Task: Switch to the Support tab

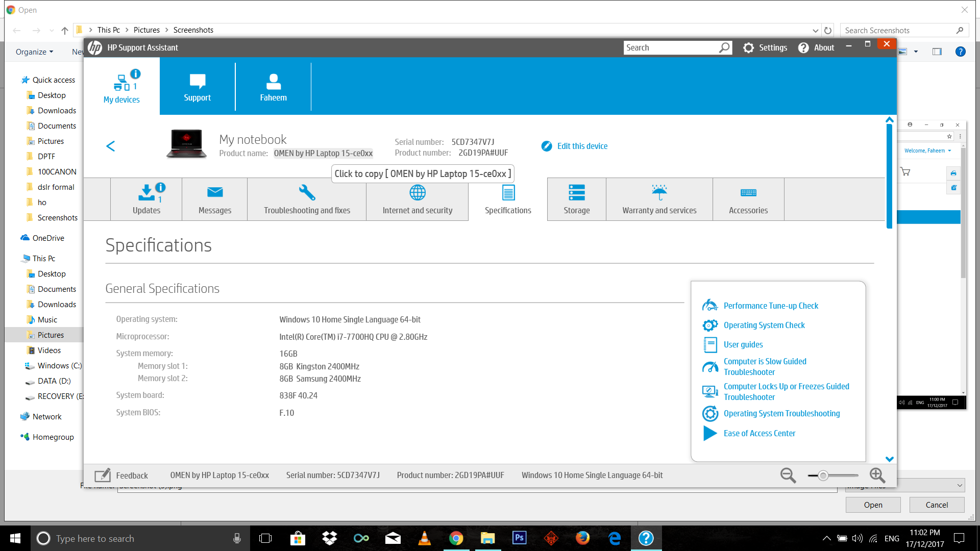Action: [x=197, y=87]
